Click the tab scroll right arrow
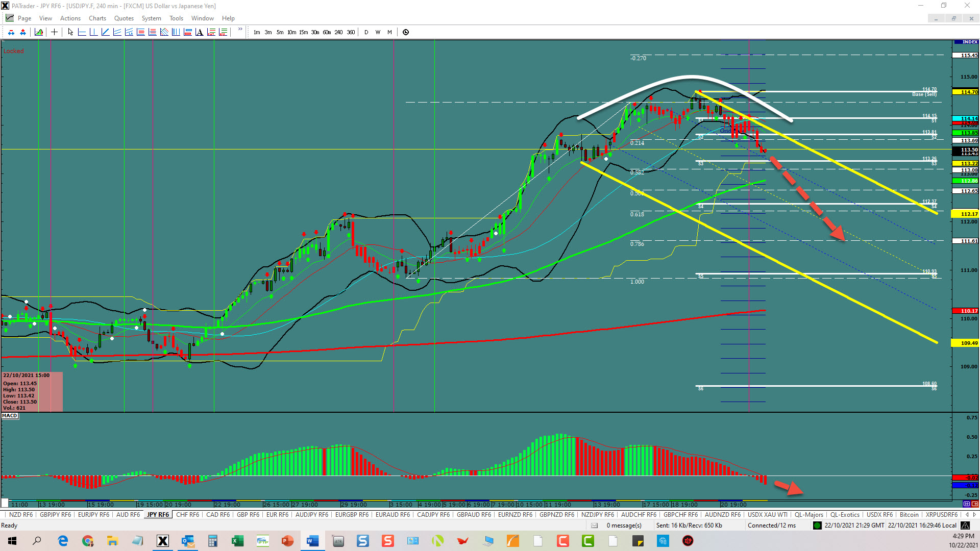 click(x=974, y=515)
